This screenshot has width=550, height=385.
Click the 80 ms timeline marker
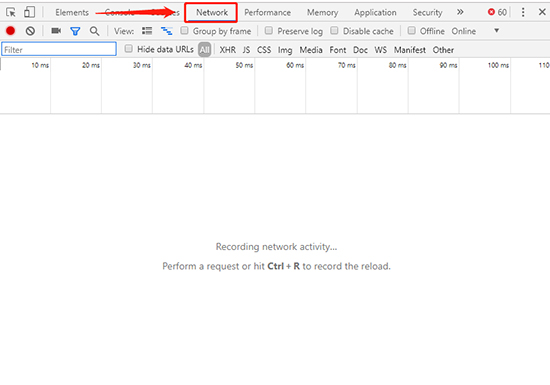pos(397,65)
